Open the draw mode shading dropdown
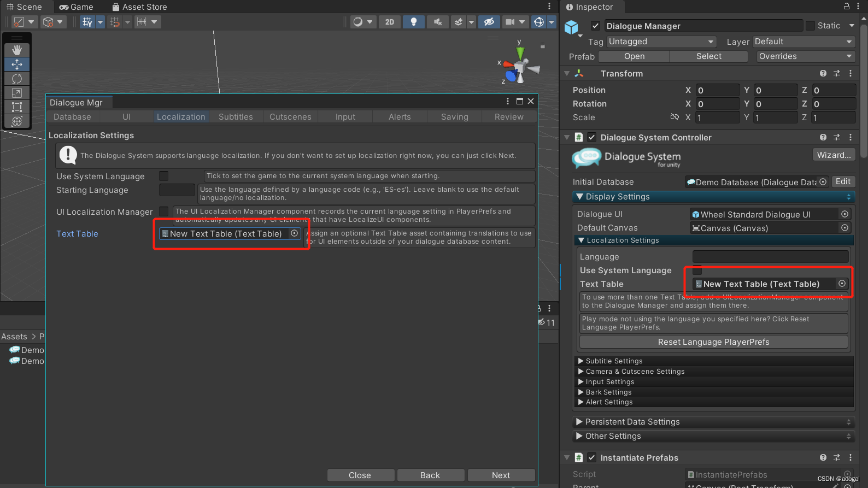The height and width of the screenshot is (488, 868). click(x=362, y=22)
